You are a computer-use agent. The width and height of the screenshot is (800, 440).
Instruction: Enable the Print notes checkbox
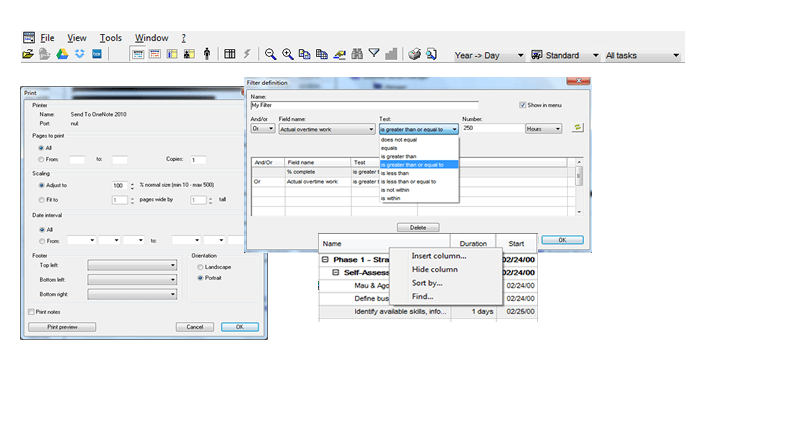click(x=32, y=312)
